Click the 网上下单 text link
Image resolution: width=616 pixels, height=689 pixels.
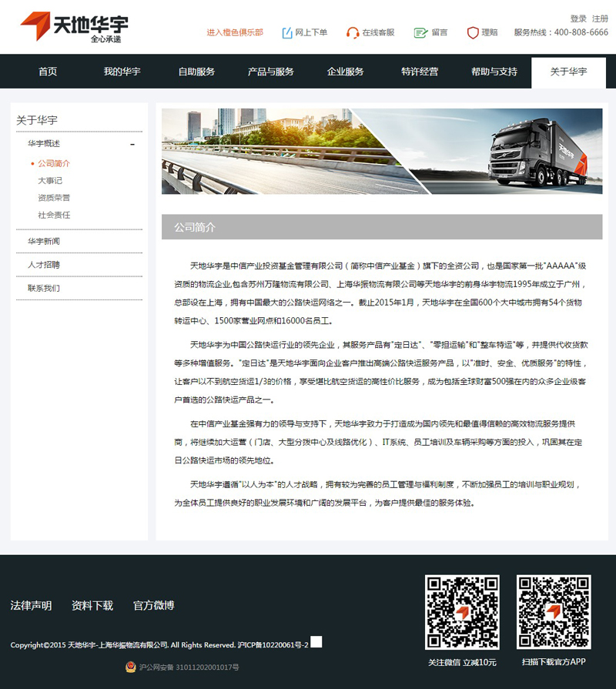(x=311, y=32)
